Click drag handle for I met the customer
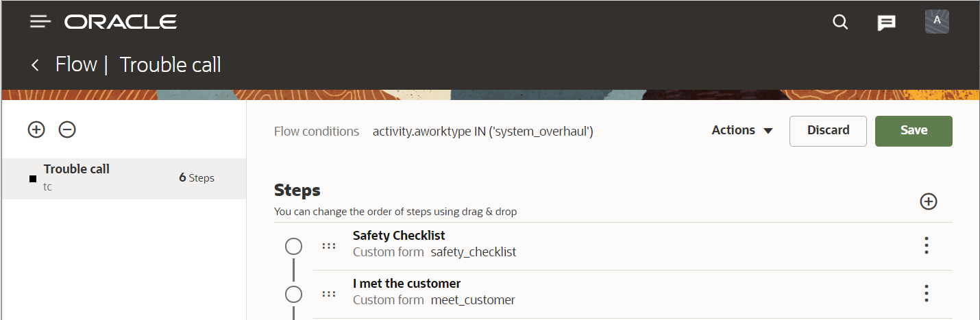Viewport: 980px width, 320px height. pyautogui.click(x=329, y=294)
